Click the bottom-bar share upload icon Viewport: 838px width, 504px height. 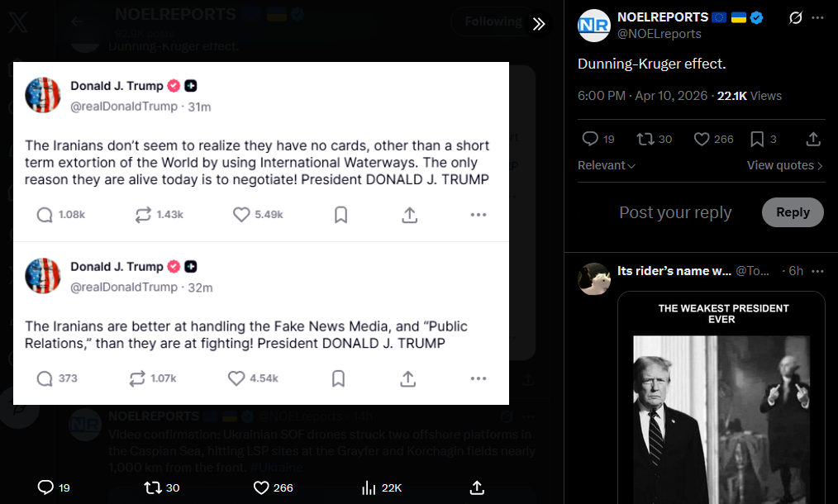click(477, 487)
